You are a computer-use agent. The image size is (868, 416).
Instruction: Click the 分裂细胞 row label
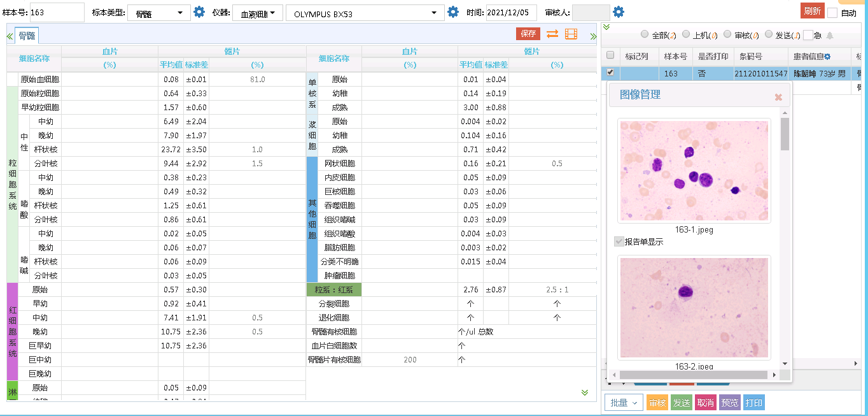point(333,304)
